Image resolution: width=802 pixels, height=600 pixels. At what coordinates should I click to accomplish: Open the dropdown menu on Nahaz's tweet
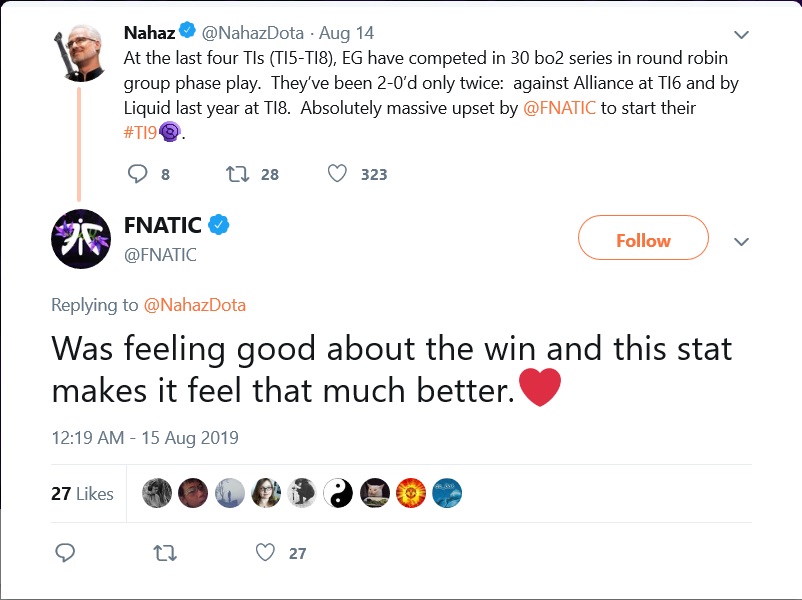(741, 33)
